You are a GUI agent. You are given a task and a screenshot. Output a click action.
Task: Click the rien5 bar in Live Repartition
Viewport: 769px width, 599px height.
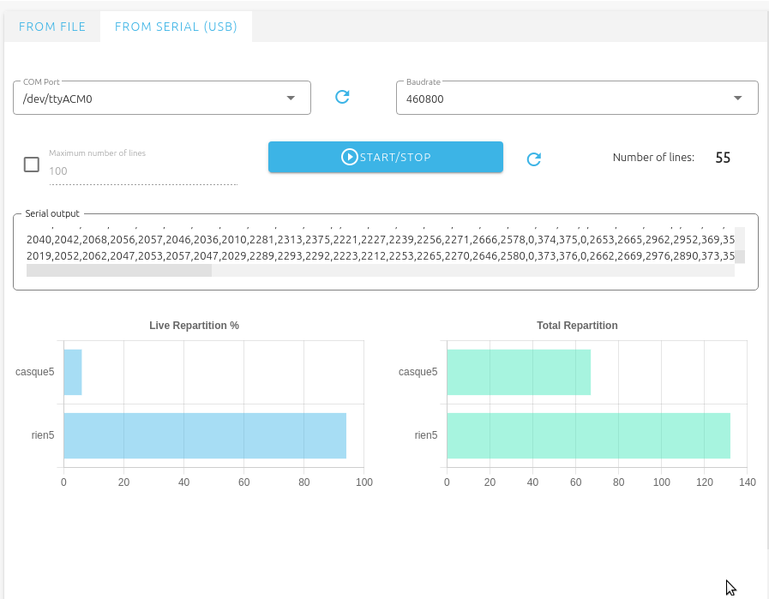(204, 435)
